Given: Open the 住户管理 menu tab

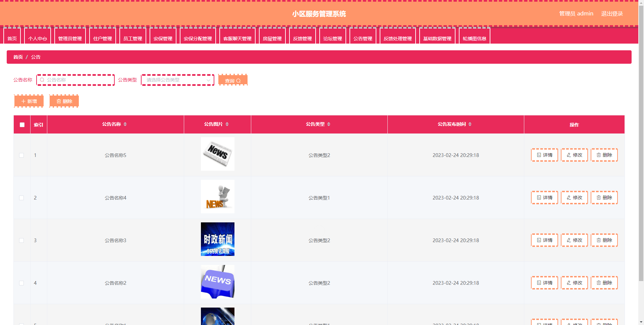Looking at the screenshot, I should 103,38.
